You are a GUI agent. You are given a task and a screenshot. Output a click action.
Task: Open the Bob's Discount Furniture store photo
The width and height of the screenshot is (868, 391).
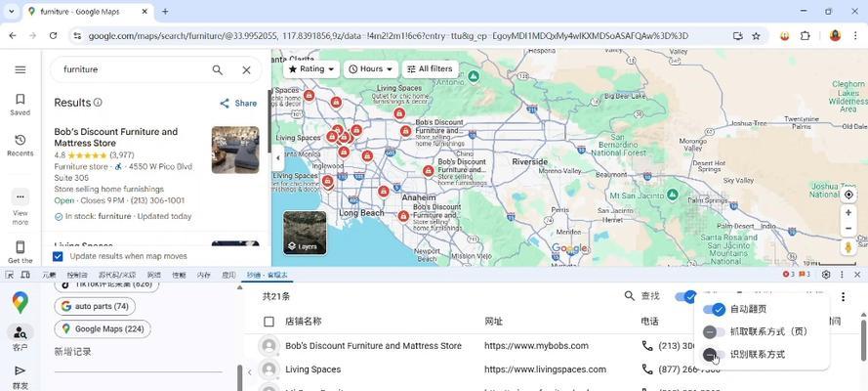click(x=235, y=151)
